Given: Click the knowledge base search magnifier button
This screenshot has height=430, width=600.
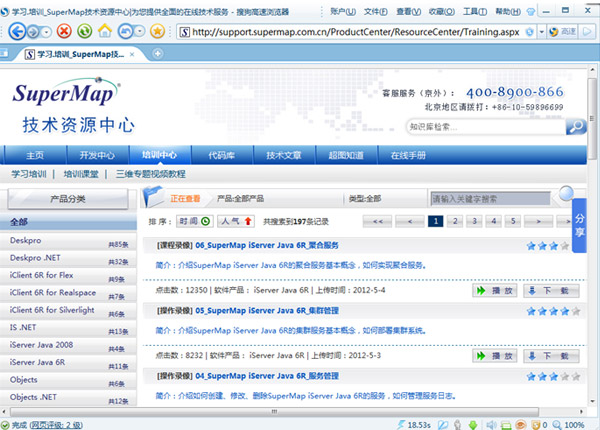Looking at the screenshot, I should click(576, 127).
